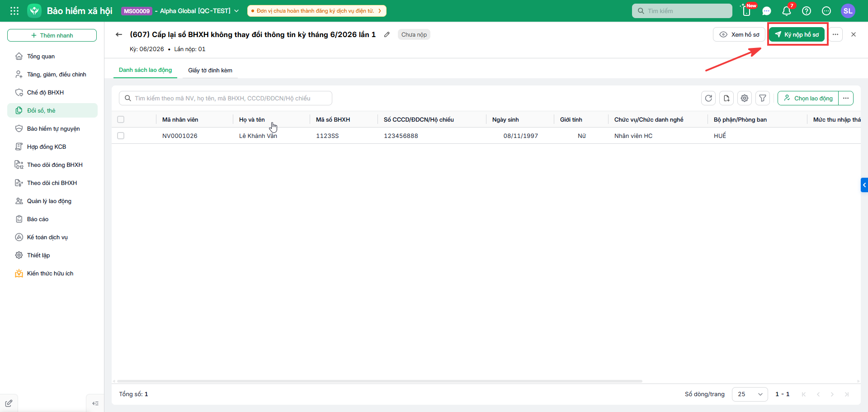This screenshot has width=868, height=412.
Task: Focus the employee search field
Action: (x=226, y=98)
